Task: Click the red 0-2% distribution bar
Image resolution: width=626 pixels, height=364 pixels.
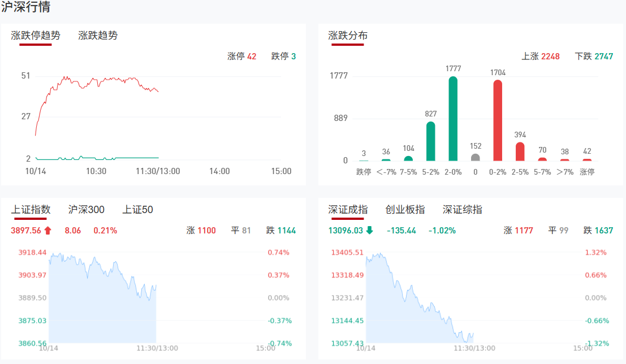Action: point(498,120)
